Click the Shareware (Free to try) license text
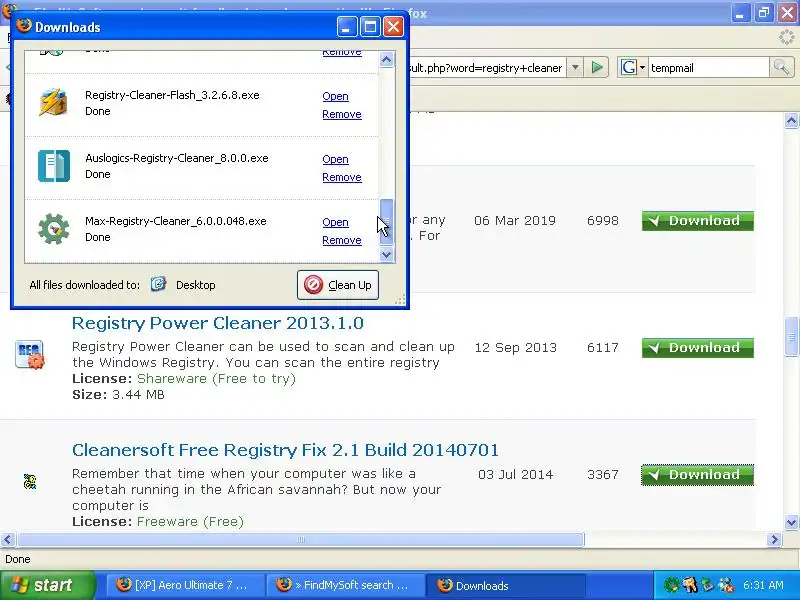 coord(216,379)
